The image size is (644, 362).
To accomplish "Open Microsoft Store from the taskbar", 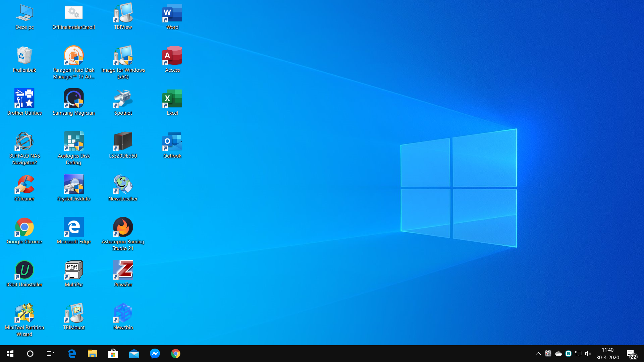I will coord(113,354).
